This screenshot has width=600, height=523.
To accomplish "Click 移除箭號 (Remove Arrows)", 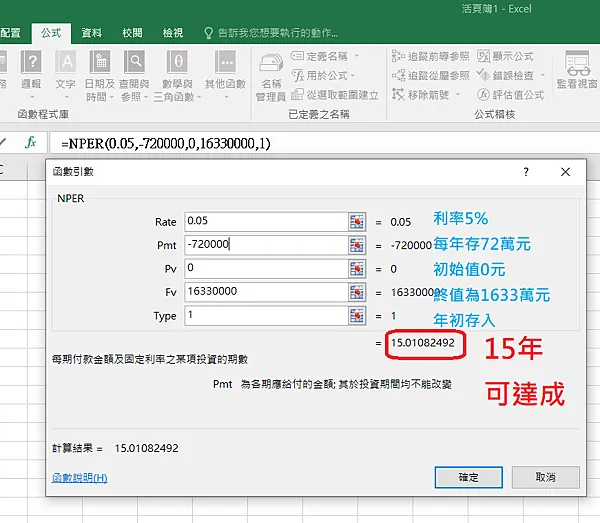I will (x=421, y=94).
